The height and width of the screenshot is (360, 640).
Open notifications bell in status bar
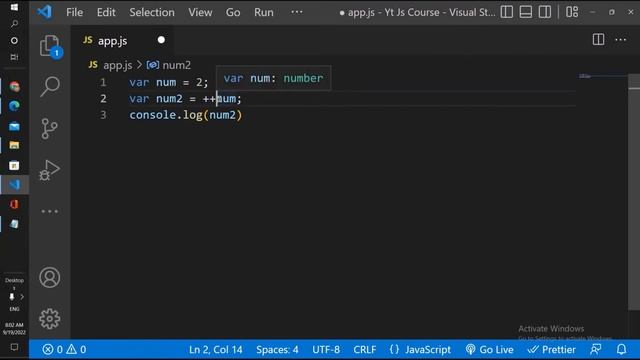621,349
